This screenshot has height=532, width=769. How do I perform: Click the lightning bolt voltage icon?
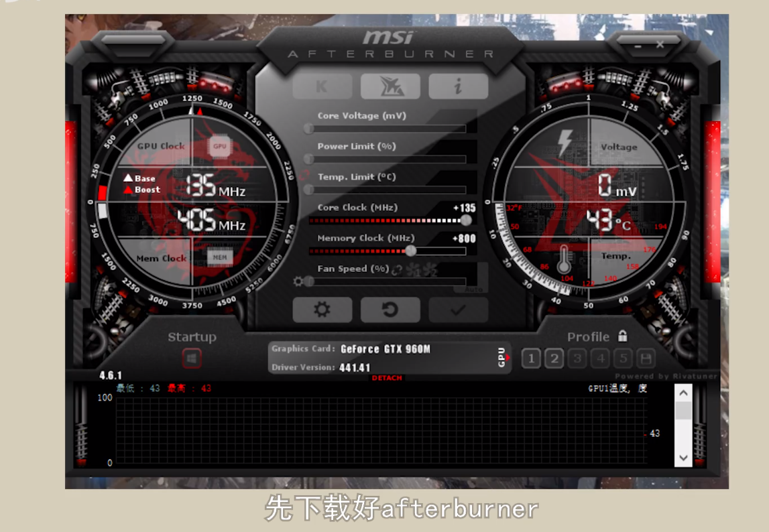(x=565, y=143)
